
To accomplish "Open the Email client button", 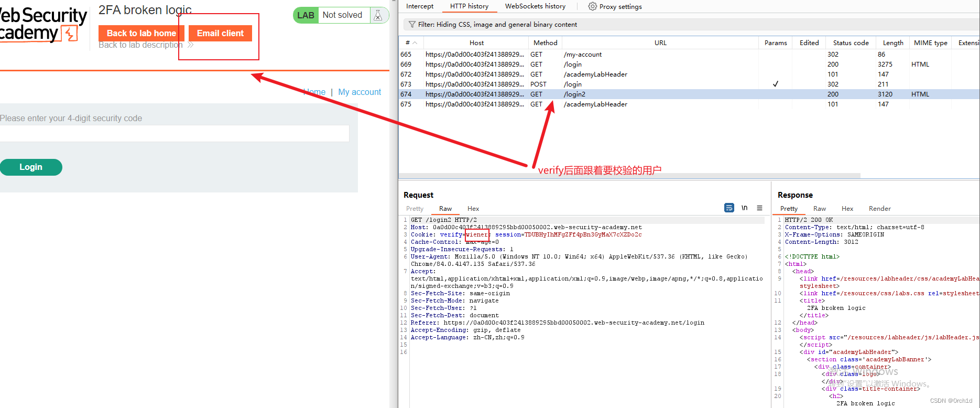I will tap(220, 33).
